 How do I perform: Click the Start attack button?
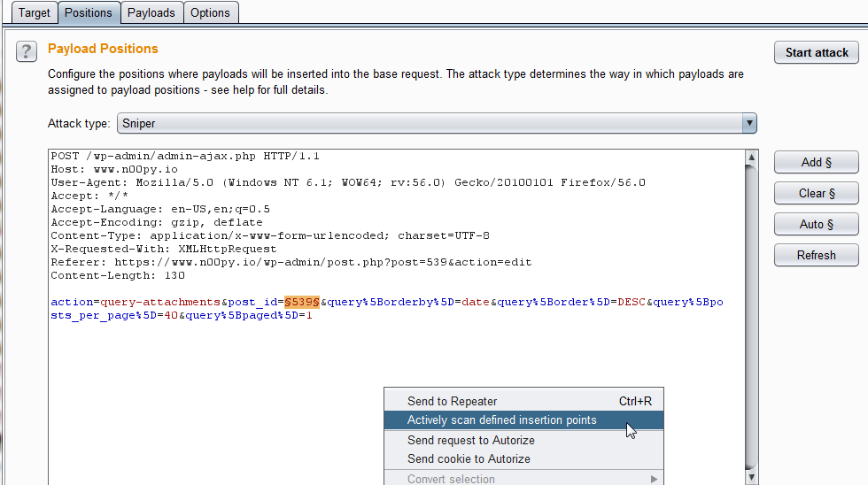click(x=817, y=52)
